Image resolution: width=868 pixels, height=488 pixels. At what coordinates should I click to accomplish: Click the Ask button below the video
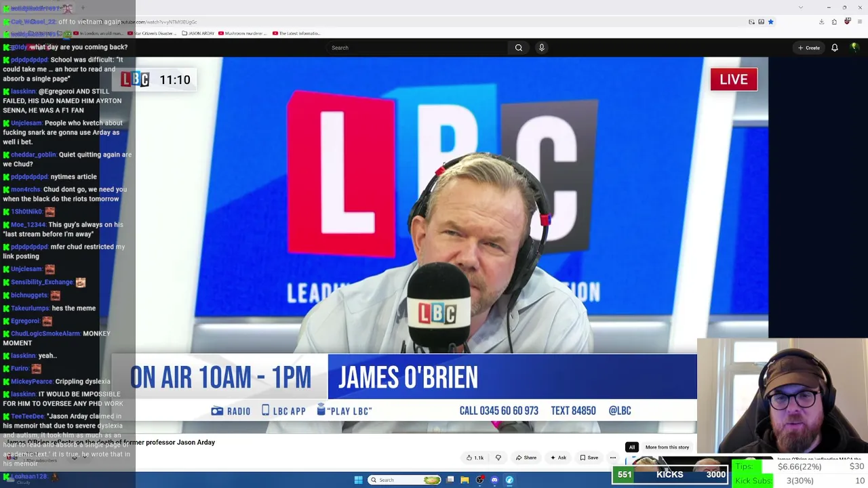tap(558, 457)
